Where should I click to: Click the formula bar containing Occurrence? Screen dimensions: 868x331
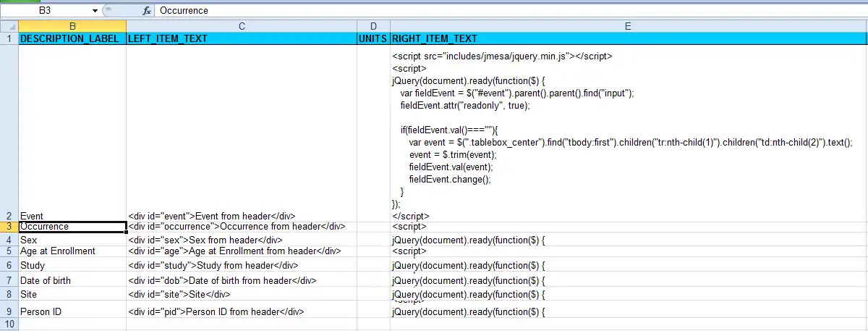coord(506,11)
